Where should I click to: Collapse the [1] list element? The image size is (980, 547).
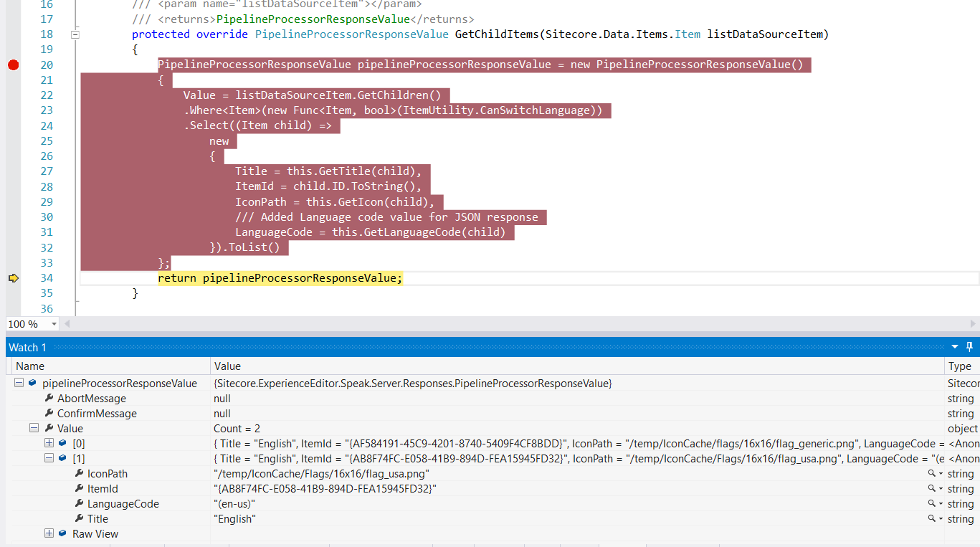(x=49, y=459)
